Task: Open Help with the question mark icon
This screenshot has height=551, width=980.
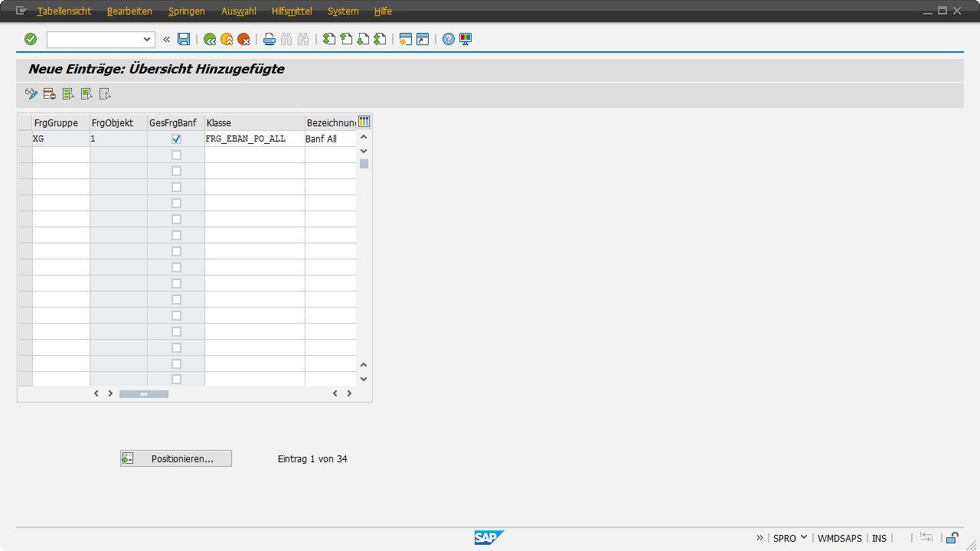Action: (449, 39)
